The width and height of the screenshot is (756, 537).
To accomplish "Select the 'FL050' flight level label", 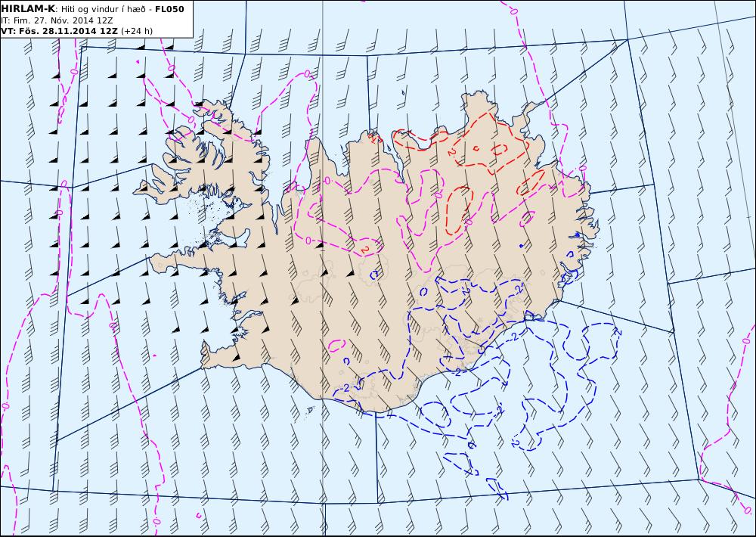I will click(169, 8).
